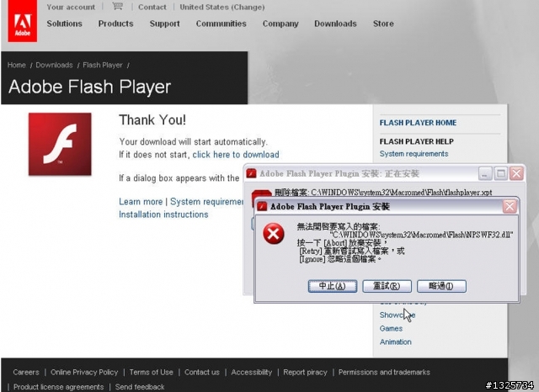Open the Communities menu
539x392 pixels.
coord(221,24)
